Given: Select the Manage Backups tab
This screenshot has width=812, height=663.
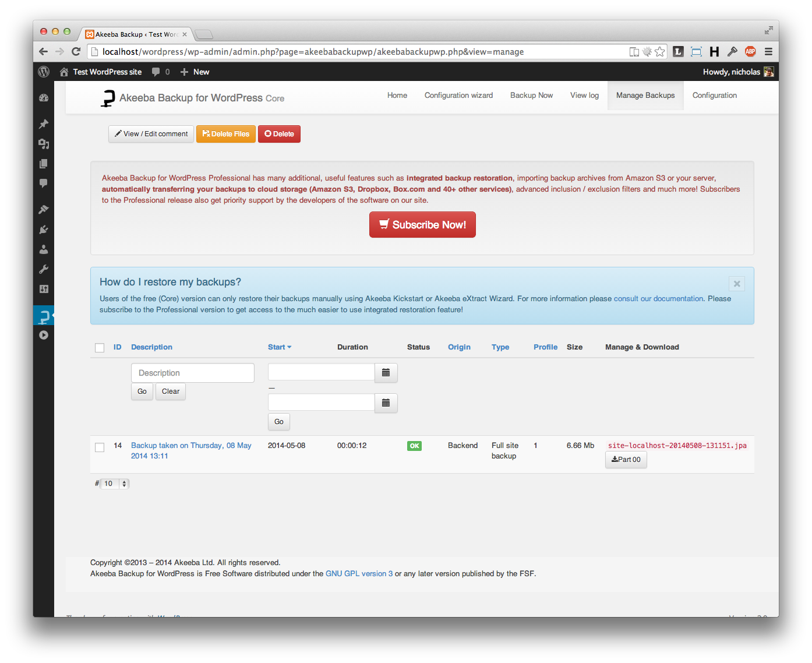Looking at the screenshot, I should [645, 96].
